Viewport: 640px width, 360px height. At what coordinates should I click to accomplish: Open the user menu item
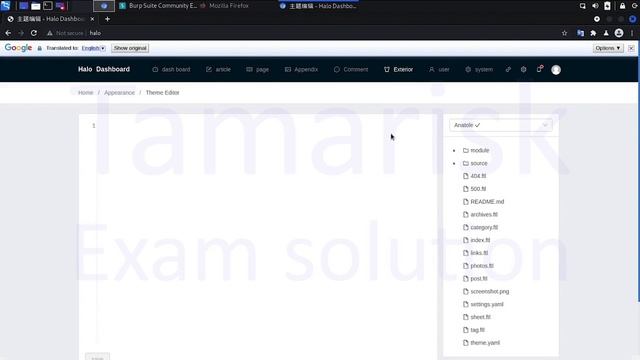click(439, 69)
